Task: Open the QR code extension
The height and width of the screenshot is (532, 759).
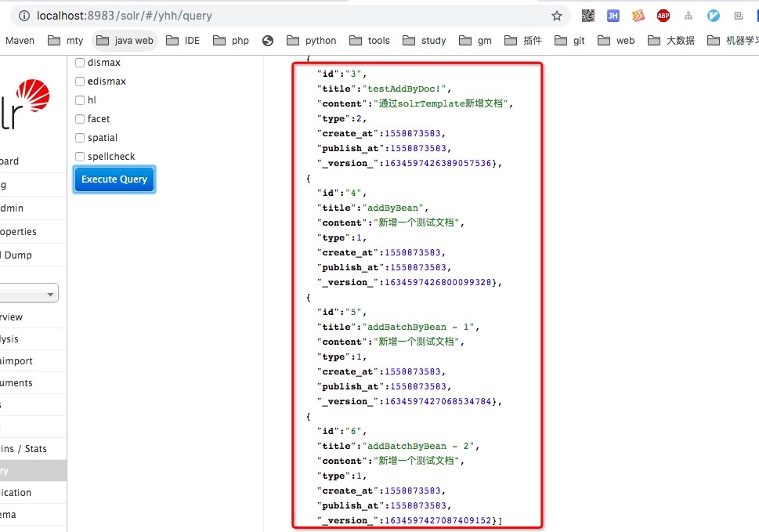Action: pyautogui.click(x=588, y=16)
